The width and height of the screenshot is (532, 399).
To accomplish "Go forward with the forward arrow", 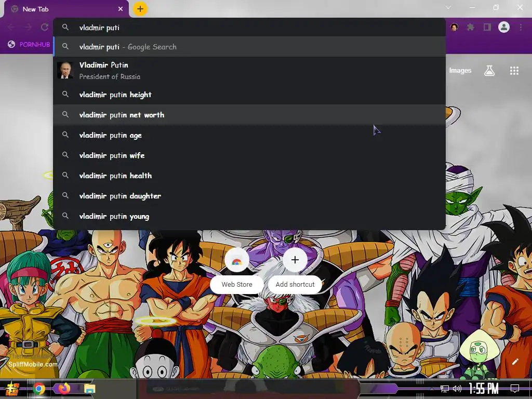I will (28, 27).
